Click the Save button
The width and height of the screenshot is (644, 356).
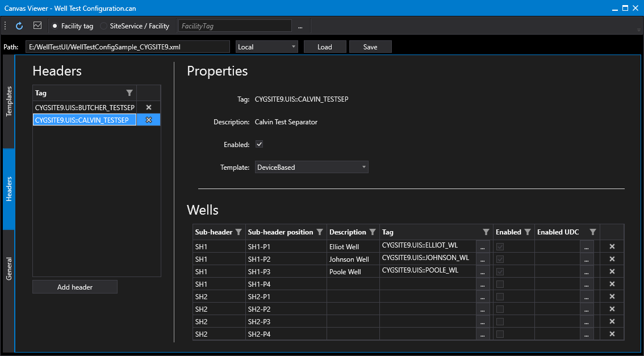click(x=370, y=47)
